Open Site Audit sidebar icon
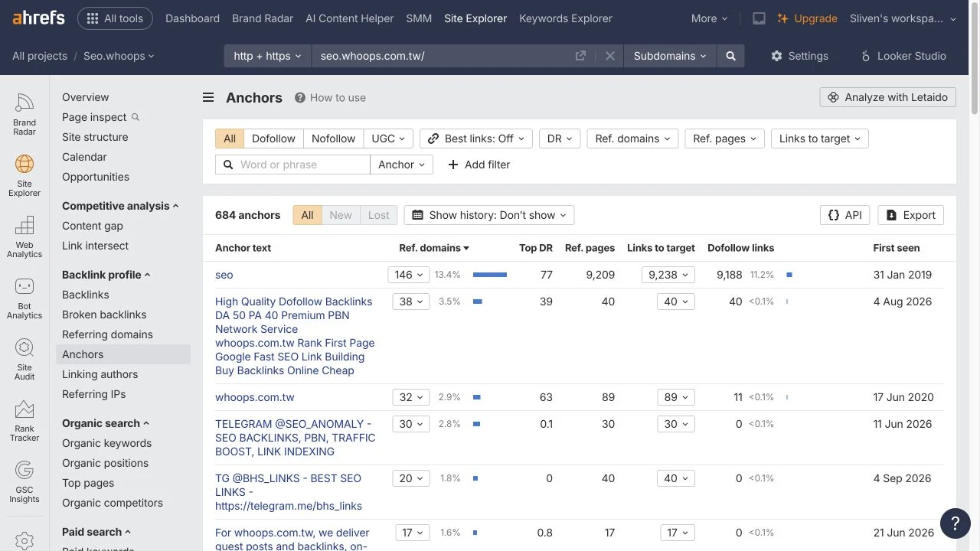The image size is (980, 551). tap(24, 359)
